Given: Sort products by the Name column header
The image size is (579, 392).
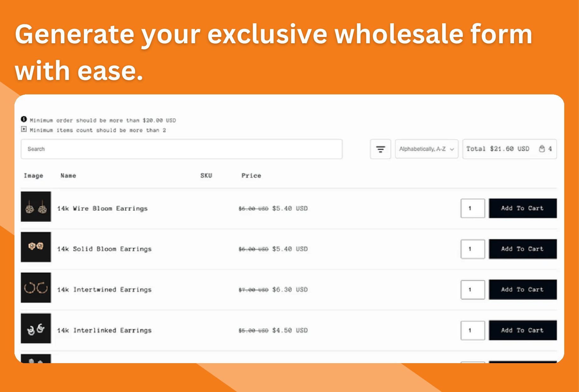Looking at the screenshot, I should [68, 176].
